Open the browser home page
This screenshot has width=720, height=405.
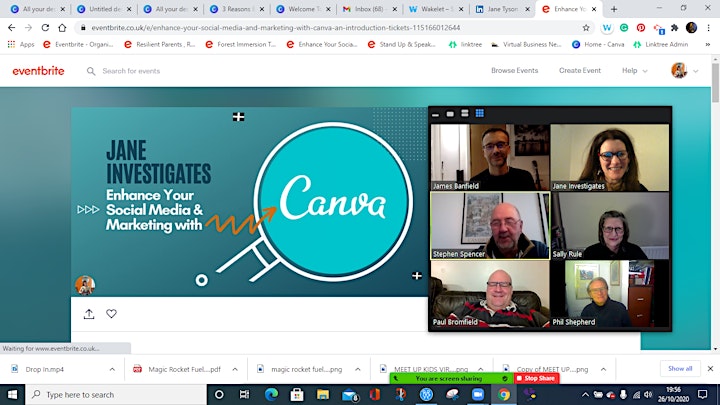point(62,28)
